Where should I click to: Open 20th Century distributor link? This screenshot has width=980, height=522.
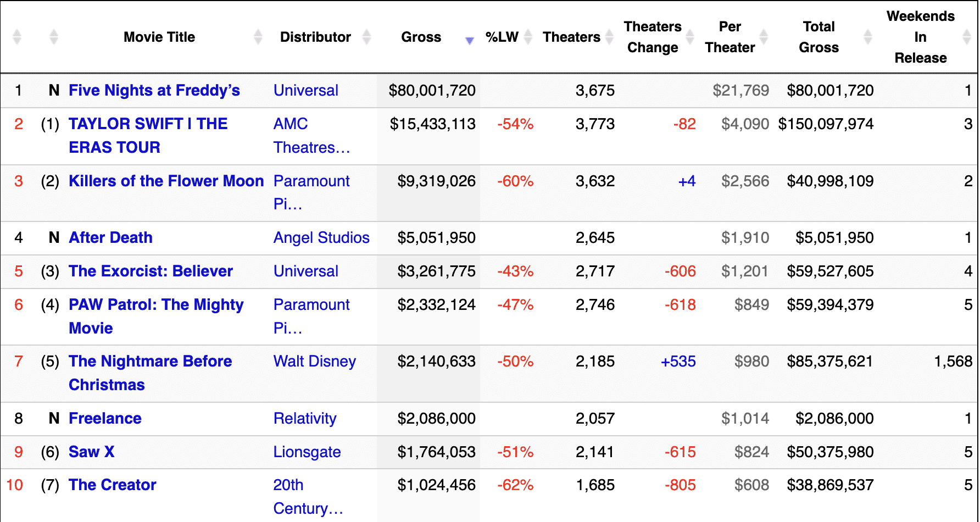point(308,497)
